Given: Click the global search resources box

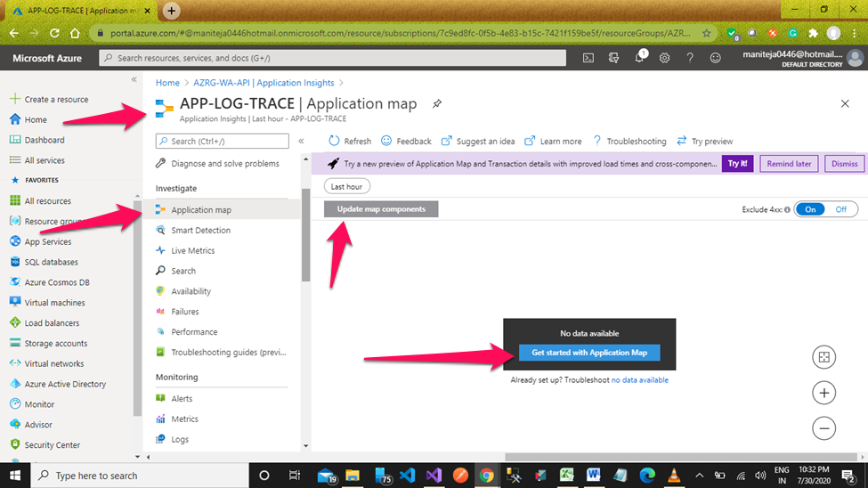Looking at the screenshot, I should click(332, 58).
